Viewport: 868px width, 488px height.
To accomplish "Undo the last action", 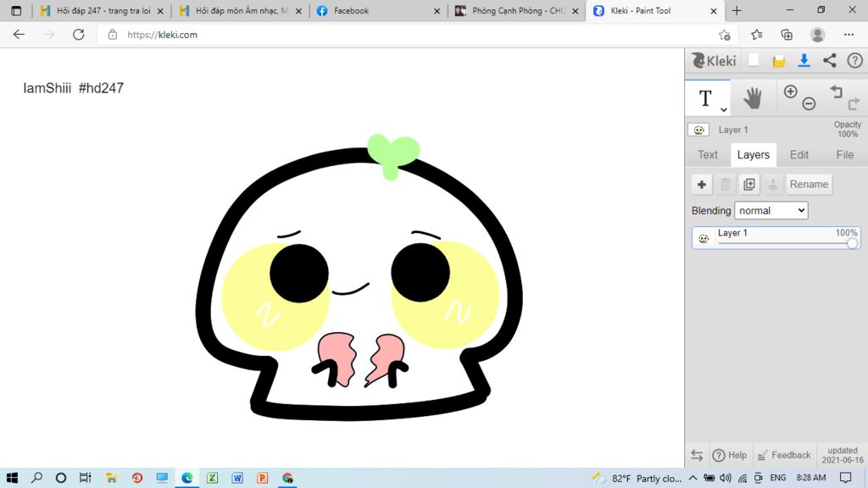I will pos(836,91).
